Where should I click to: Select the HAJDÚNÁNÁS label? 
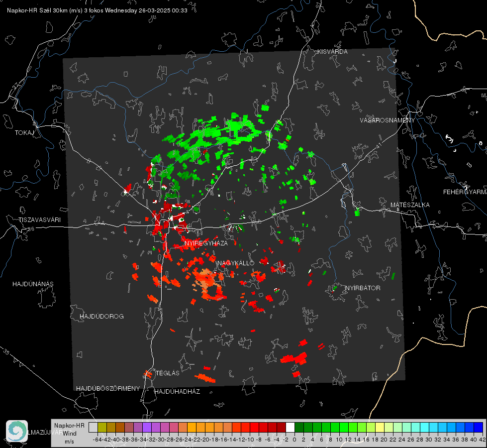33,284
